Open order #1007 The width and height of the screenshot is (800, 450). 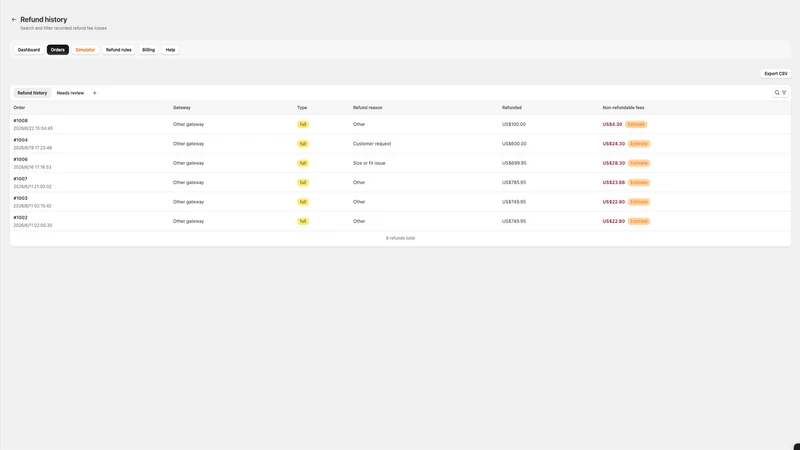coord(20,179)
